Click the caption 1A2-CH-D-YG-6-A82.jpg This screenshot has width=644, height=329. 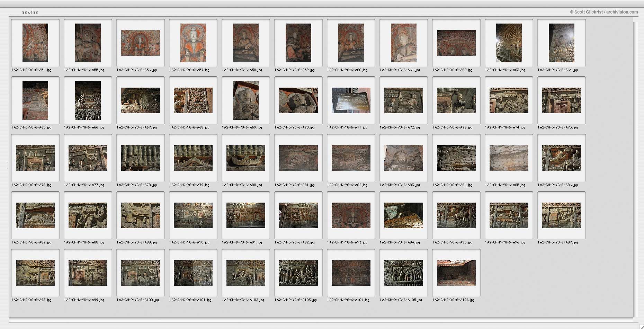click(347, 185)
